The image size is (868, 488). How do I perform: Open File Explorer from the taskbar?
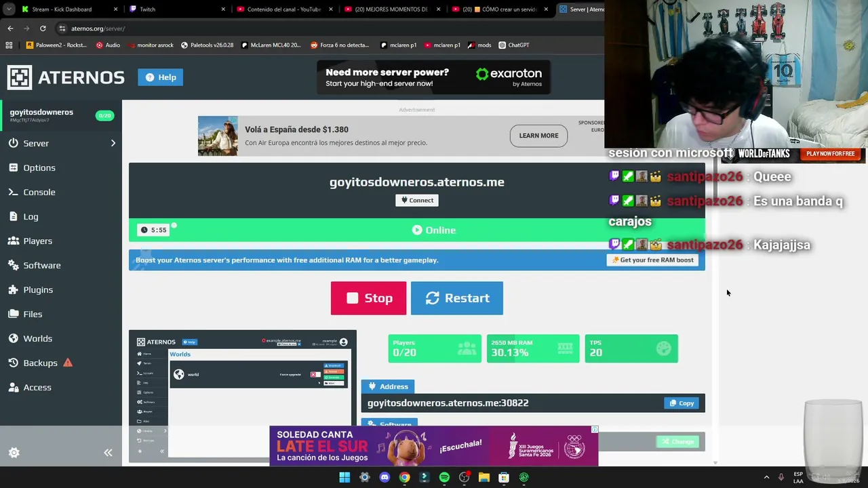[x=484, y=477]
